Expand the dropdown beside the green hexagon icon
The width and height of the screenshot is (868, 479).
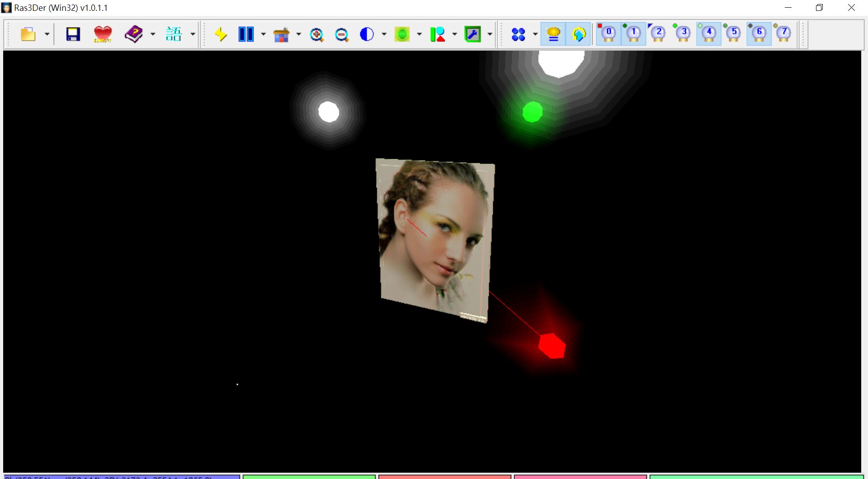[x=418, y=34]
